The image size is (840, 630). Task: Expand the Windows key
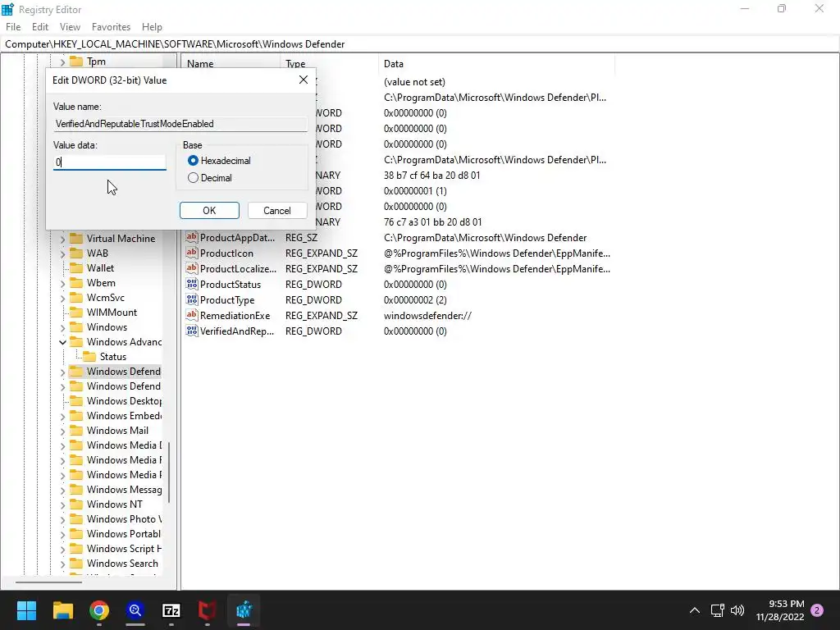(x=62, y=327)
